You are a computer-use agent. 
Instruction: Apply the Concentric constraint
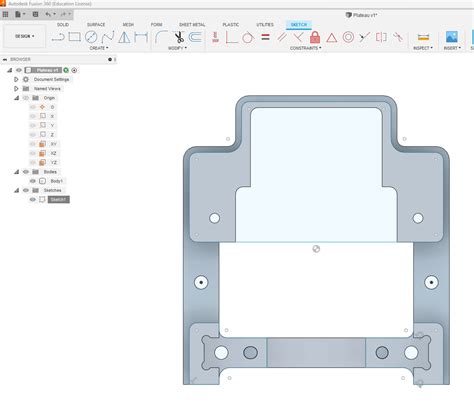point(348,37)
